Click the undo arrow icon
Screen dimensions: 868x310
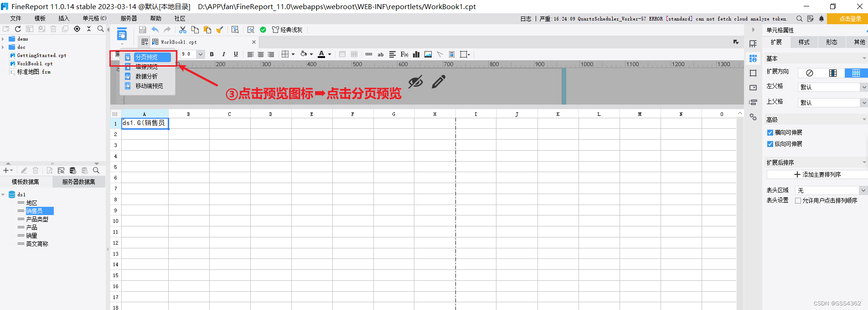[155, 30]
